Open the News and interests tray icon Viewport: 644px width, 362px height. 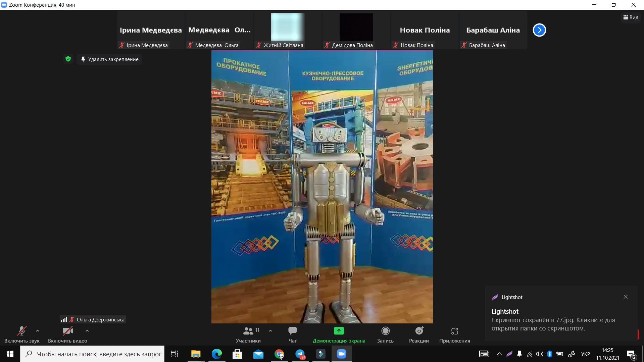coord(484,354)
